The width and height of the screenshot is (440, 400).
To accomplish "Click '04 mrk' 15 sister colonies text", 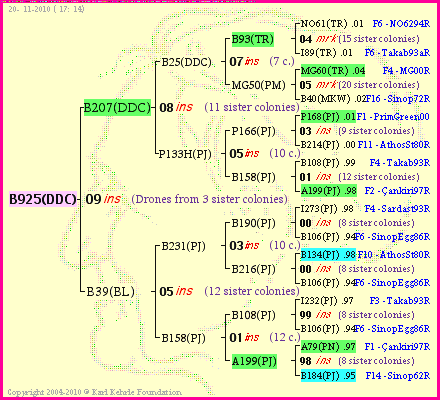I will tap(359, 39).
